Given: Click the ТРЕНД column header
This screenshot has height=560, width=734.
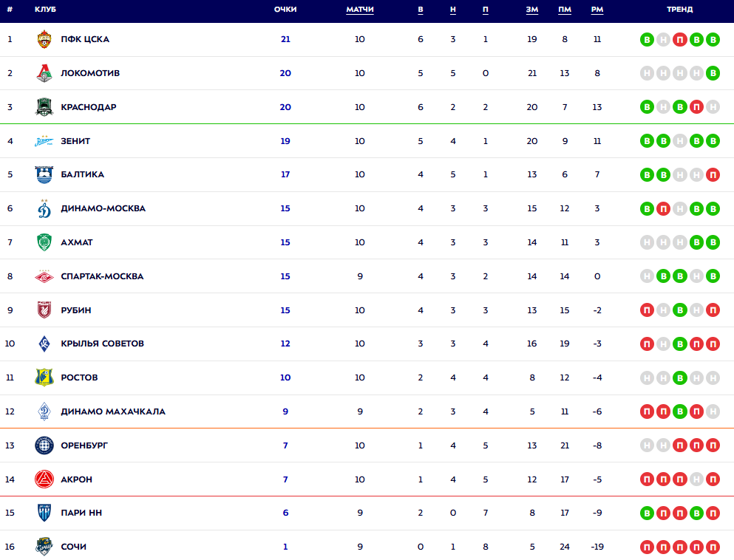Looking at the screenshot, I should point(680,10).
